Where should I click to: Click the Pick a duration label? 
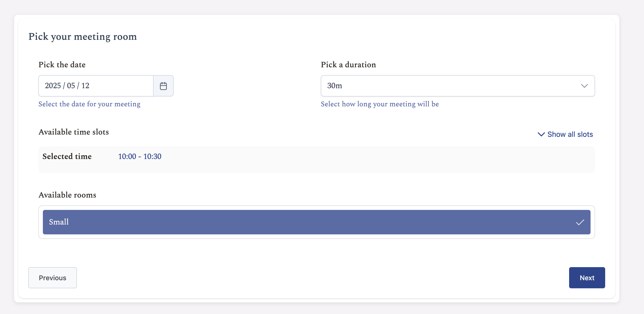click(348, 65)
